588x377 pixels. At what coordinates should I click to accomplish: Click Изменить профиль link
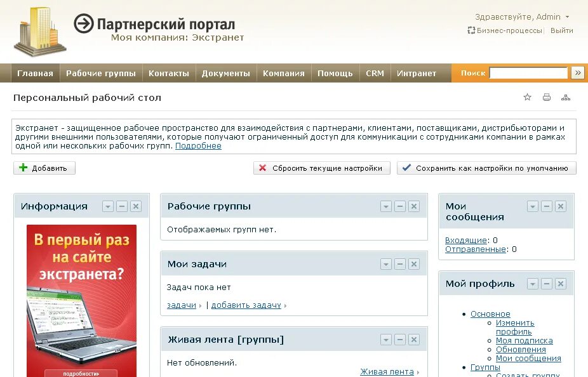pos(515,327)
